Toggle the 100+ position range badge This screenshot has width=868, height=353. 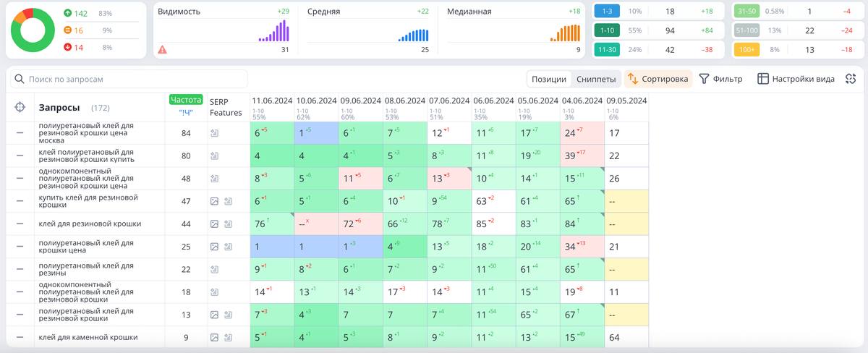(x=746, y=50)
